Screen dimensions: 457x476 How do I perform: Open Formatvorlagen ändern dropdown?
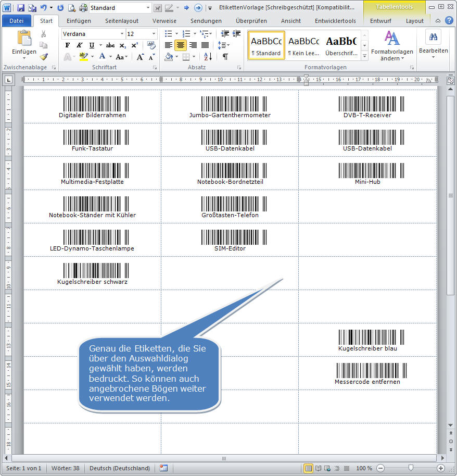392,45
